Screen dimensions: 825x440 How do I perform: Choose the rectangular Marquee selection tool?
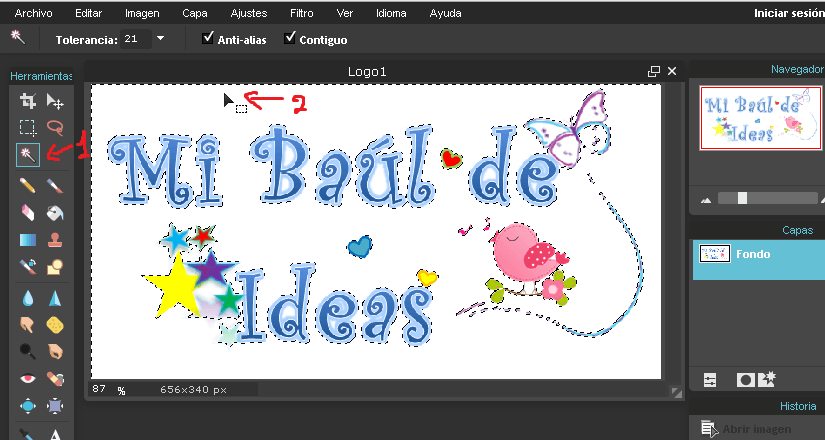[x=28, y=128]
